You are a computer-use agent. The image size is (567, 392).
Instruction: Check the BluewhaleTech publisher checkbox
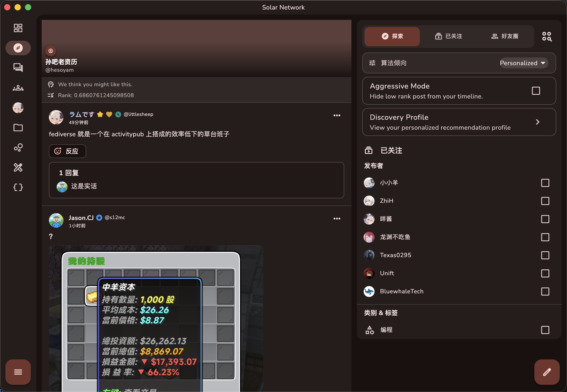(545, 292)
